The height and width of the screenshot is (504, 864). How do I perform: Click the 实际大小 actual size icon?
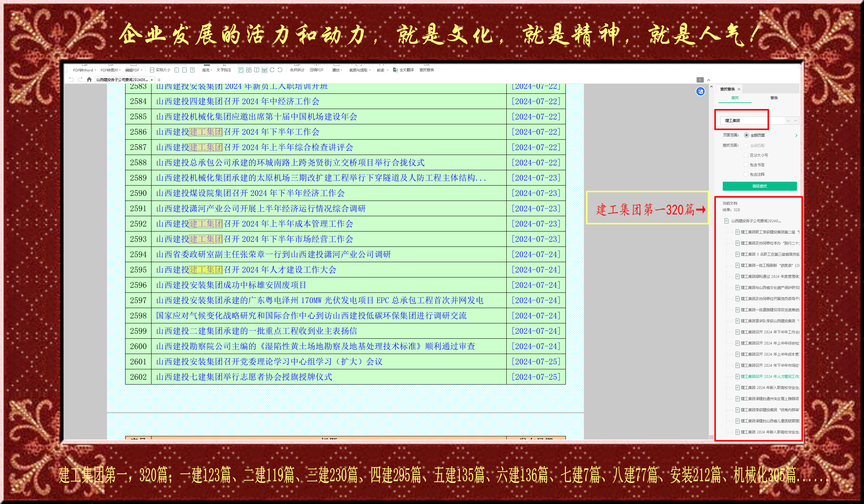(152, 70)
